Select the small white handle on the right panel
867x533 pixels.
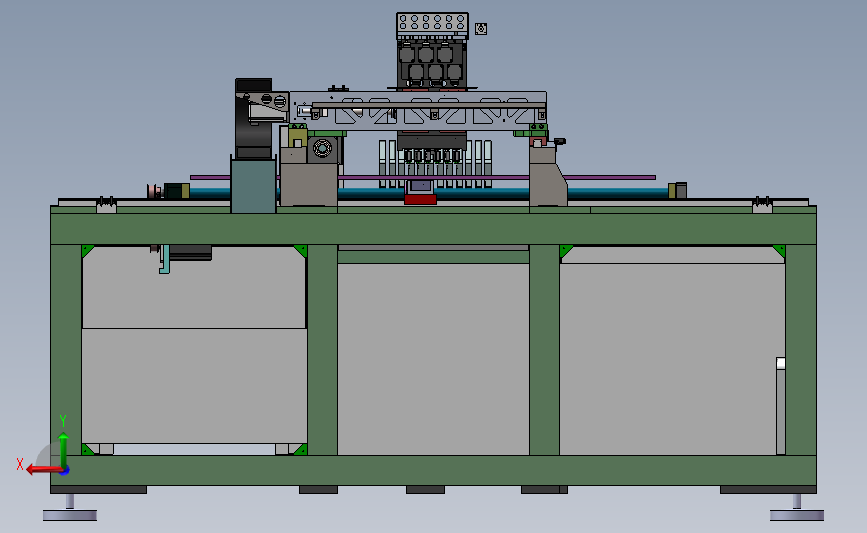(781, 363)
